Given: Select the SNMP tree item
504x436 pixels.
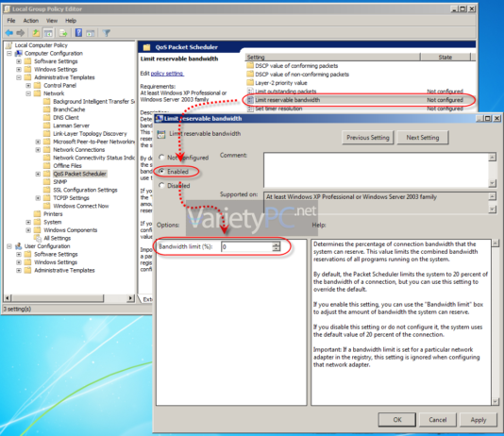Looking at the screenshot, I should [59, 182].
